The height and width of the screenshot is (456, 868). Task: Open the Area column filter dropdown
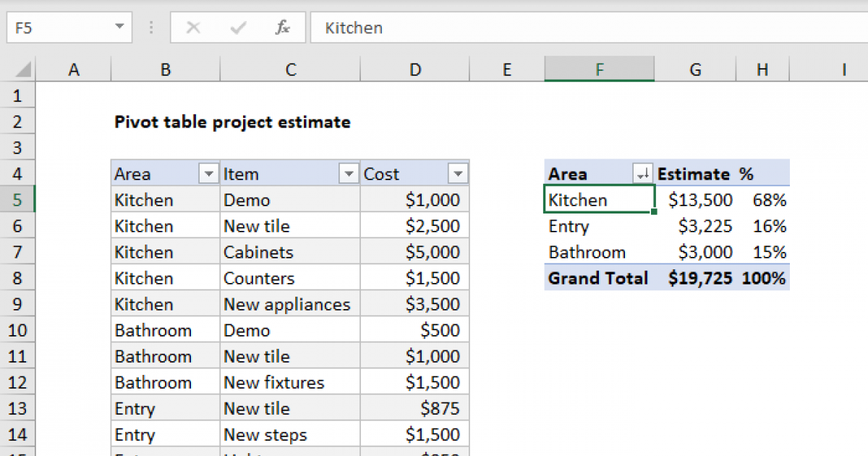(208, 174)
